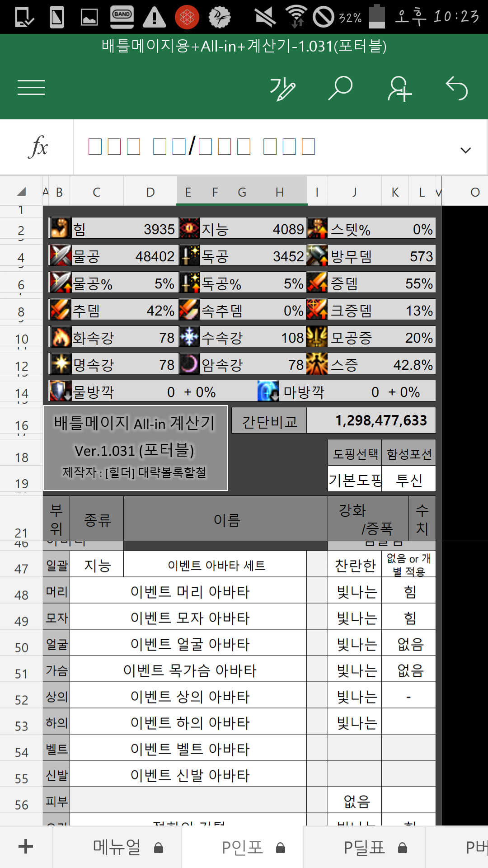This screenshot has height=868, width=488.
Task: Tap the select-all triangle corner
Action: pos(21,192)
